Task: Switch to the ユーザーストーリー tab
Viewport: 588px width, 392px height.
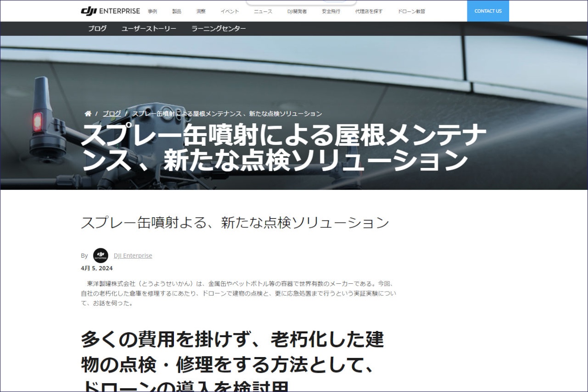Action: pos(149,28)
